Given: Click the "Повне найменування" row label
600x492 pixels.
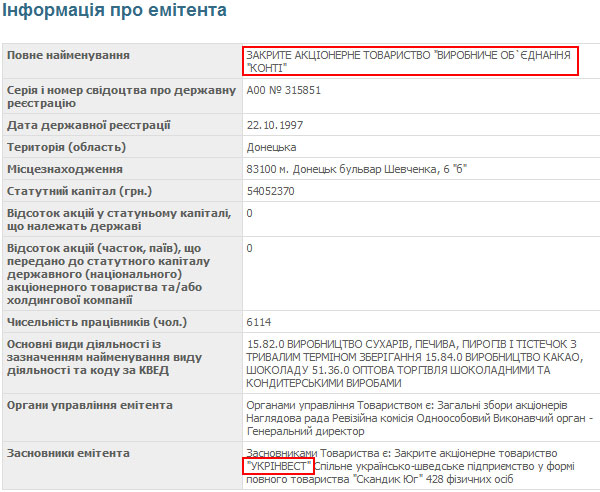Looking at the screenshot, I should pyautogui.click(x=68, y=54).
